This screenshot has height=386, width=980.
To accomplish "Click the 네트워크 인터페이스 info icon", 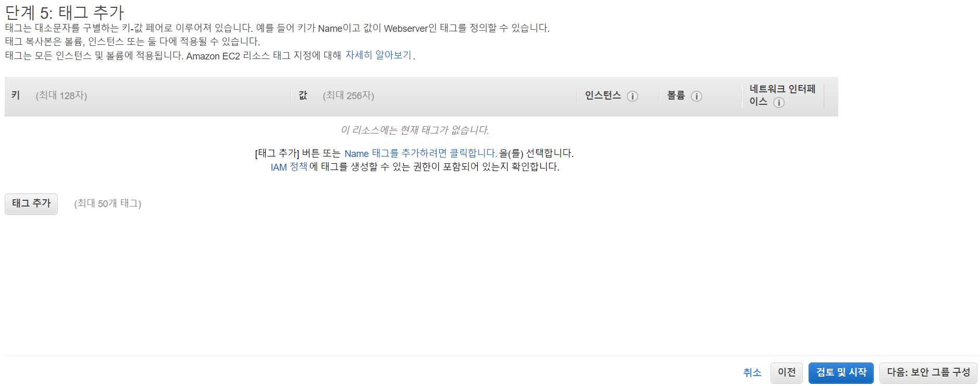I will click(778, 102).
